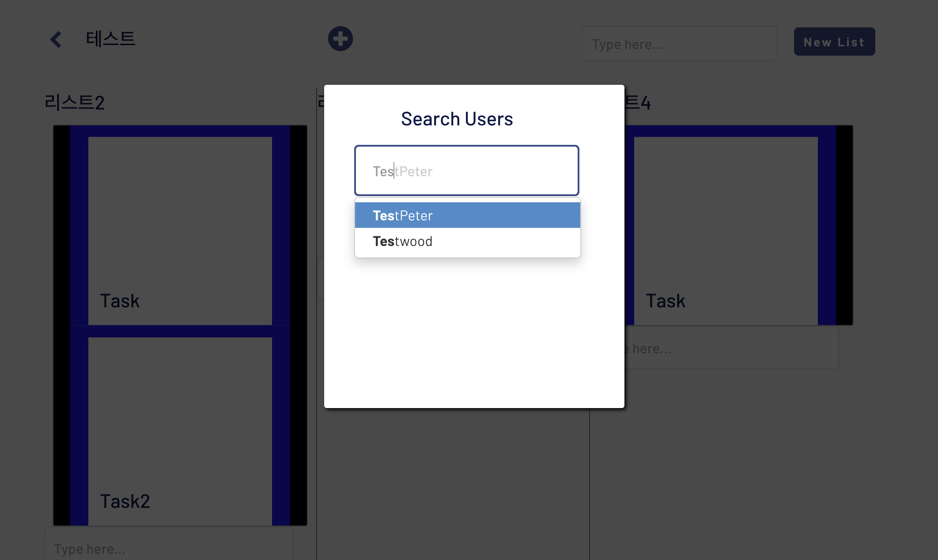Click the partially hidden right list title
The image size is (938, 560).
tap(638, 103)
